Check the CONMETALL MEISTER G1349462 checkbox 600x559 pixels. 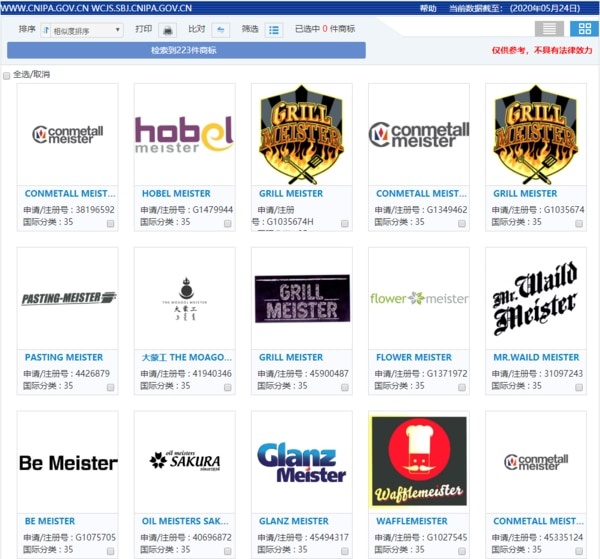[461, 223]
